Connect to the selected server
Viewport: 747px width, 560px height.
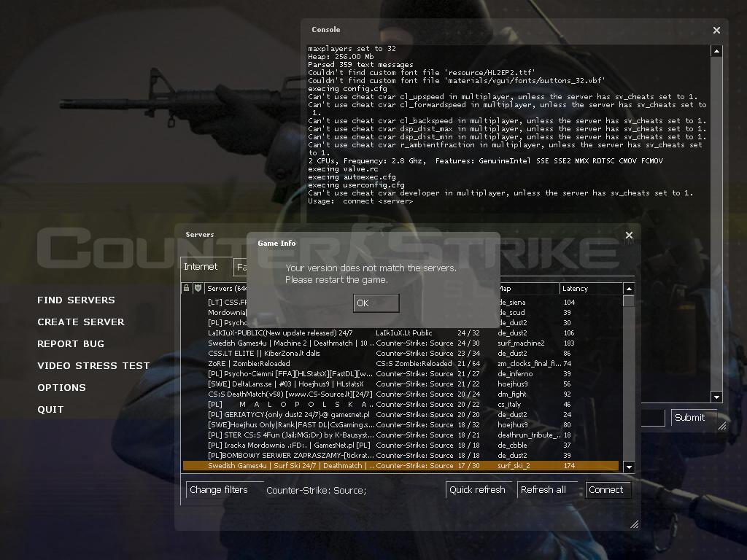(608, 489)
